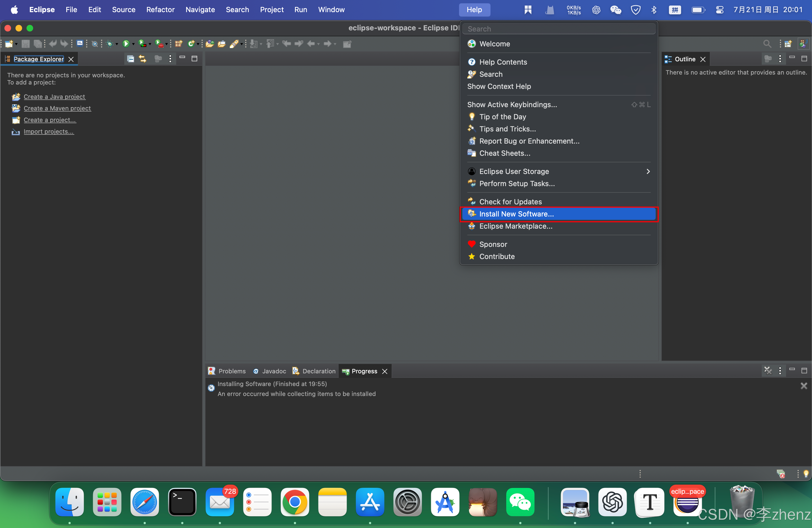Click the Open Task folder icon
812x528 pixels.
pyautogui.click(x=222, y=44)
